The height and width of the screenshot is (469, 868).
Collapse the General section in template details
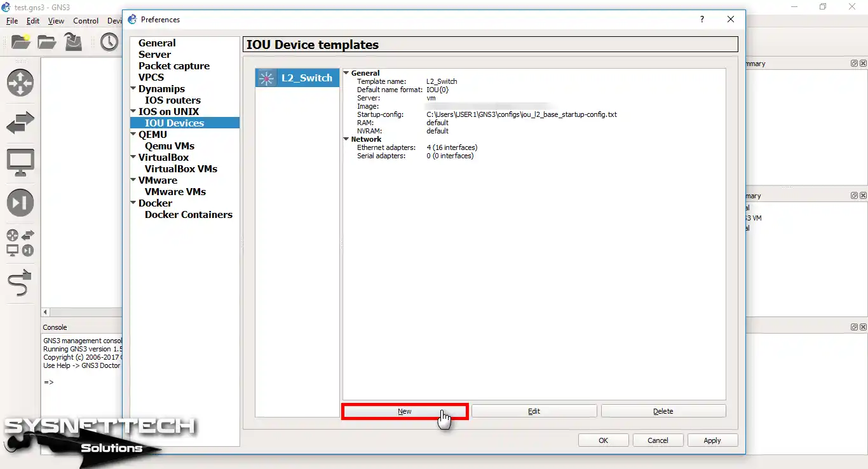coord(346,73)
